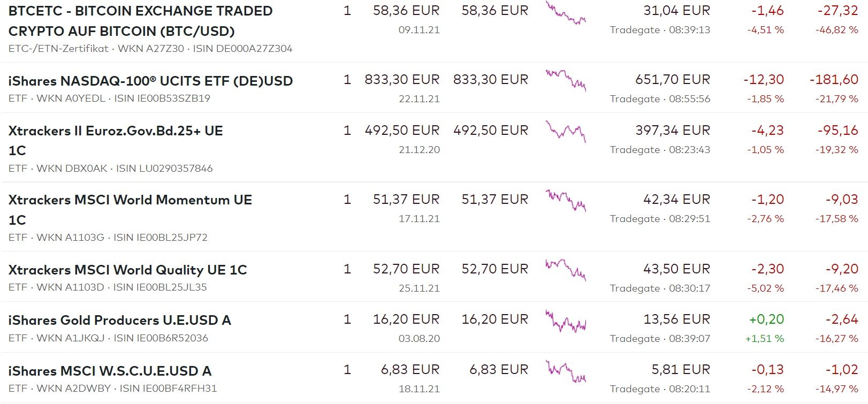Click the NASDAQ-100 ETF sparkline chart
Screen dimensions: 868x404
tap(566, 80)
